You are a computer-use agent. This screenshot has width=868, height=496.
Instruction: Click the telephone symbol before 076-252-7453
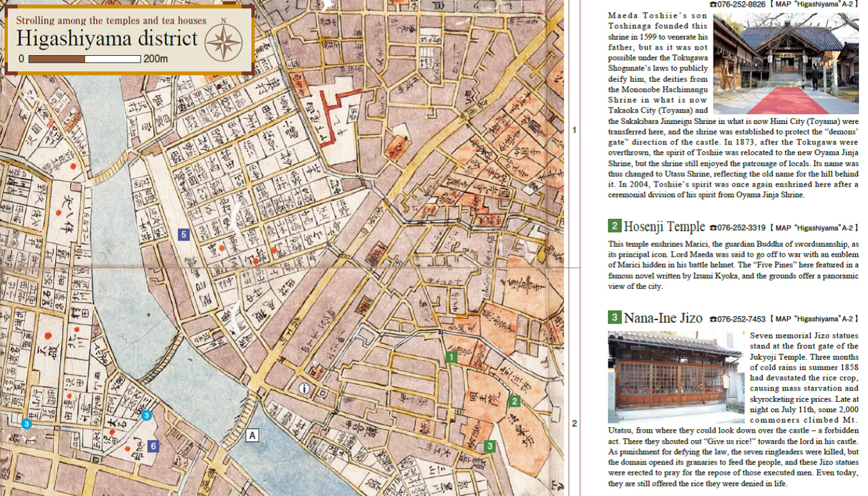pyautogui.click(x=714, y=319)
